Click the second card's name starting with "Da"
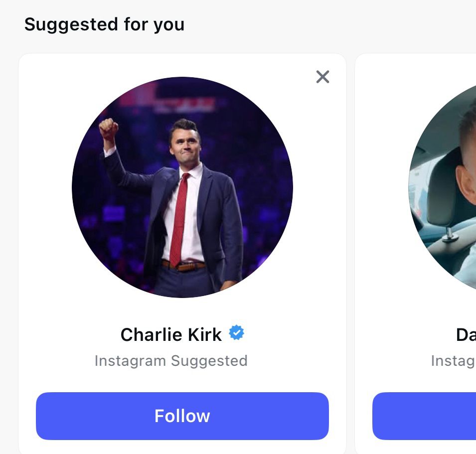Image resolution: width=476 pixels, height=454 pixels. click(x=466, y=334)
